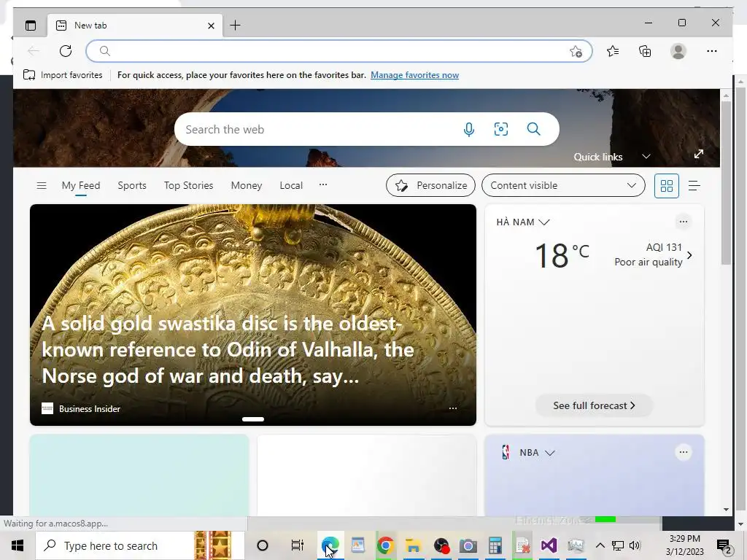Open File Explorer from the taskbar
Screen dimensions: 747x560
coord(413,545)
